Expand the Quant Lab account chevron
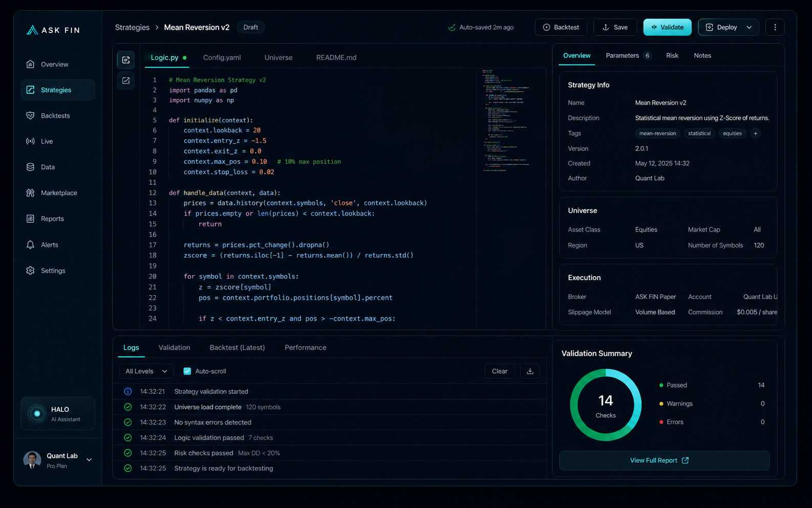 coord(89,460)
